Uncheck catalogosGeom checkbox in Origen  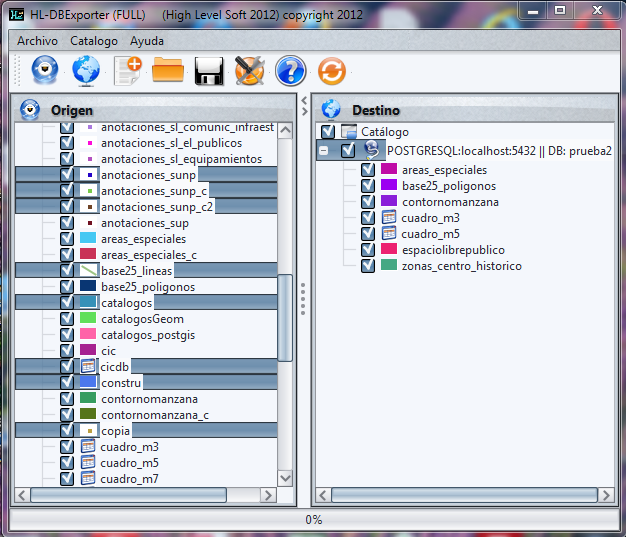[67, 319]
